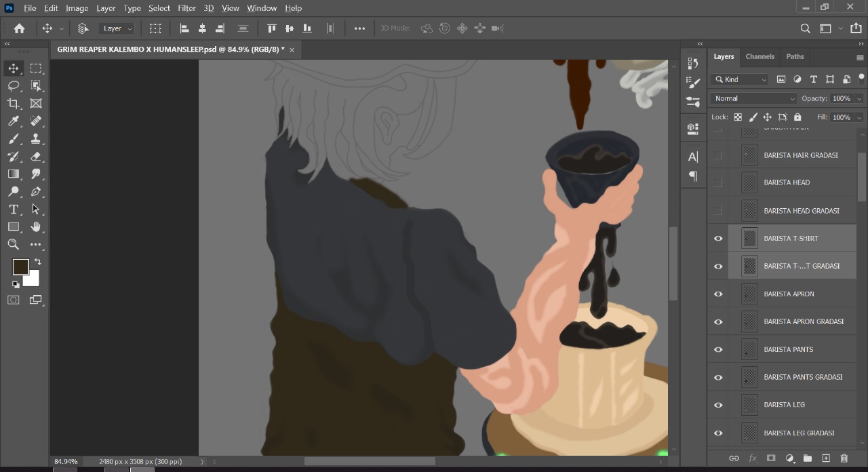The height and width of the screenshot is (472, 868).
Task: Switch to the Paths tab
Action: coord(795,57)
